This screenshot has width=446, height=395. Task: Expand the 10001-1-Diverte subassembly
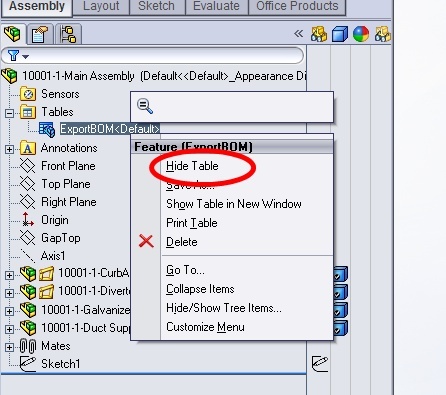pyautogui.click(x=9, y=293)
